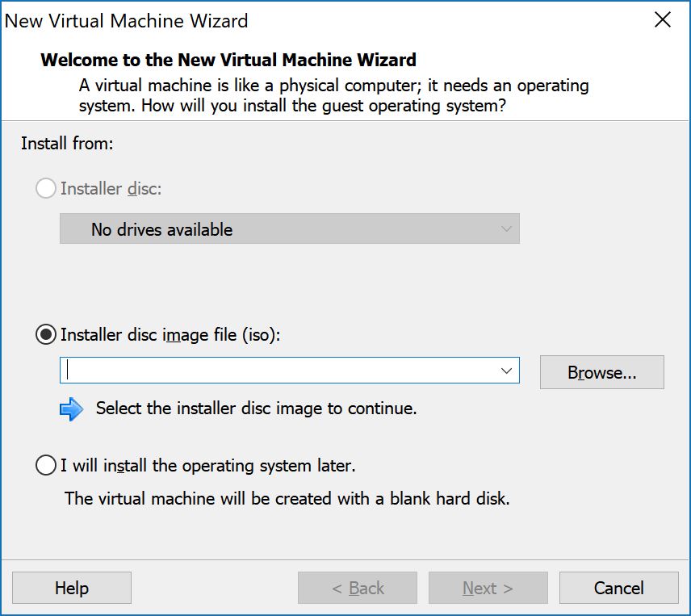The image size is (691, 616).
Task: Close the wizard with the X button
Action: pos(663,20)
